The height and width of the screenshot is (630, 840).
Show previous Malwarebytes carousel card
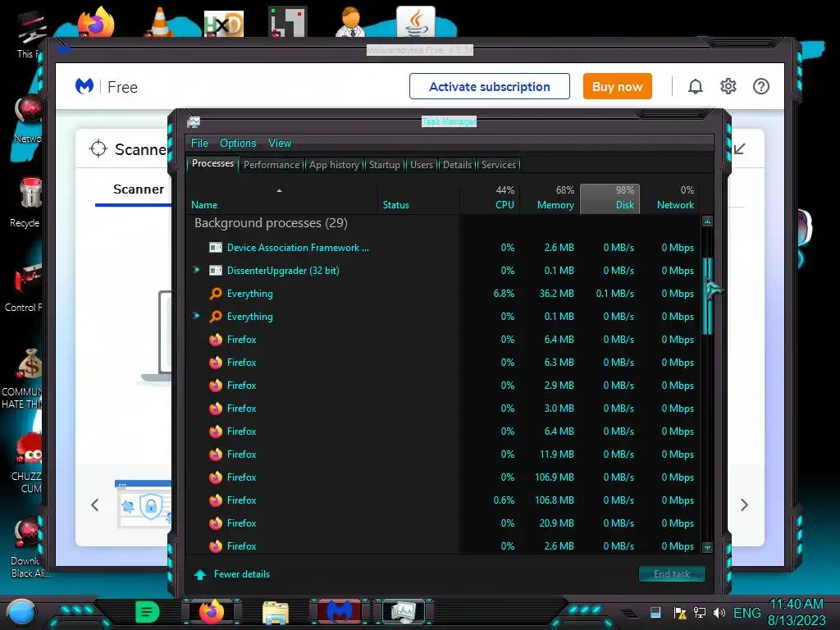(x=95, y=504)
